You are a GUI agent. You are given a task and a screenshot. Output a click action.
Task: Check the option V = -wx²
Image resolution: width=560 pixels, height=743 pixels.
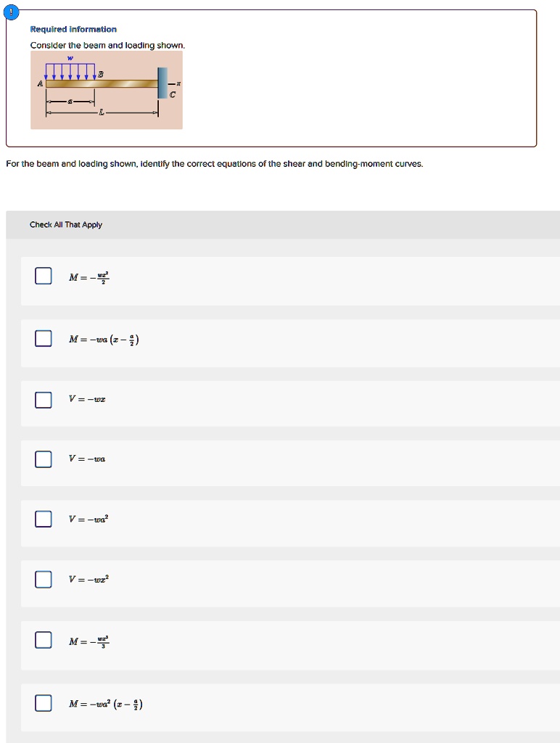(43, 578)
